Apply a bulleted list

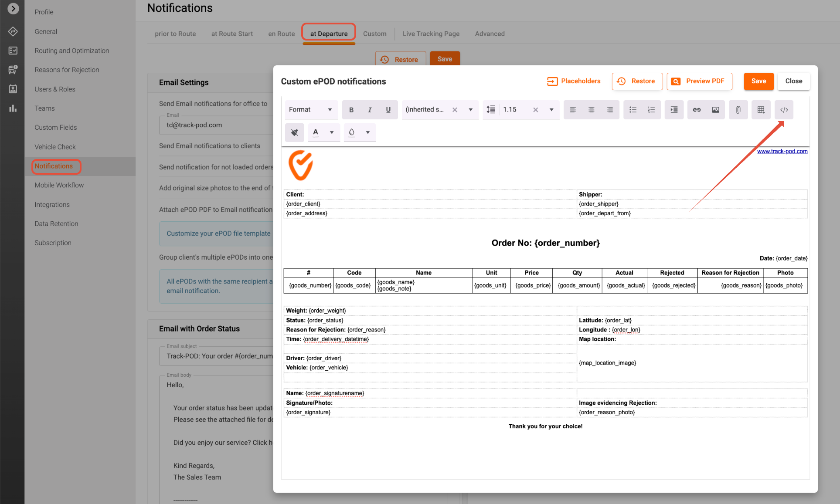(x=633, y=110)
